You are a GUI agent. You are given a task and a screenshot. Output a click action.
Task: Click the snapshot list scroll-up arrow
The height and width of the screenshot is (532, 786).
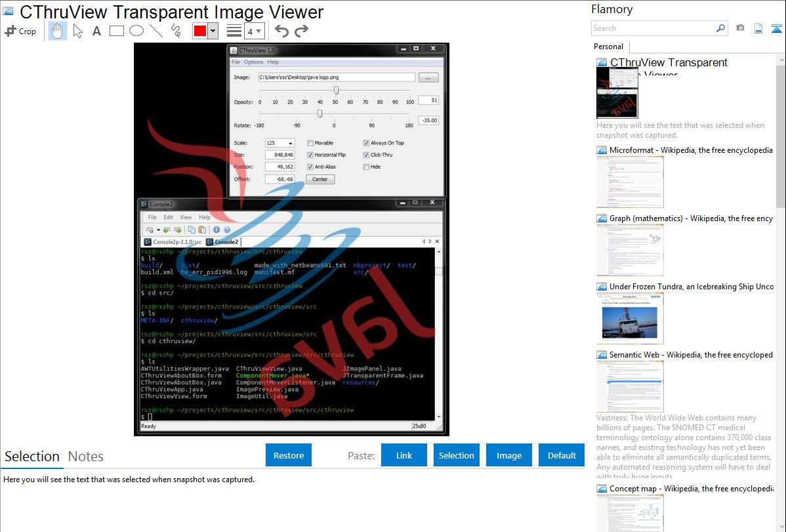click(781, 60)
